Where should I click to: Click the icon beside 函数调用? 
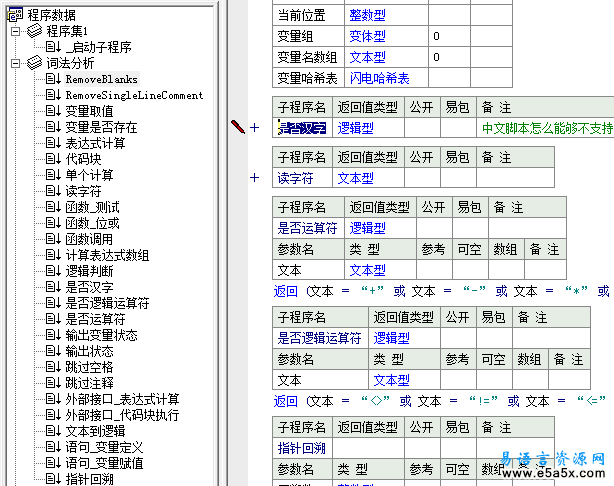(x=53, y=239)
